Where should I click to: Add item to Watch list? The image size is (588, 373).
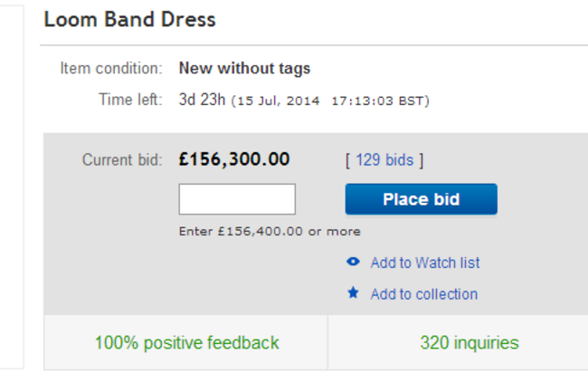point(425,263)
